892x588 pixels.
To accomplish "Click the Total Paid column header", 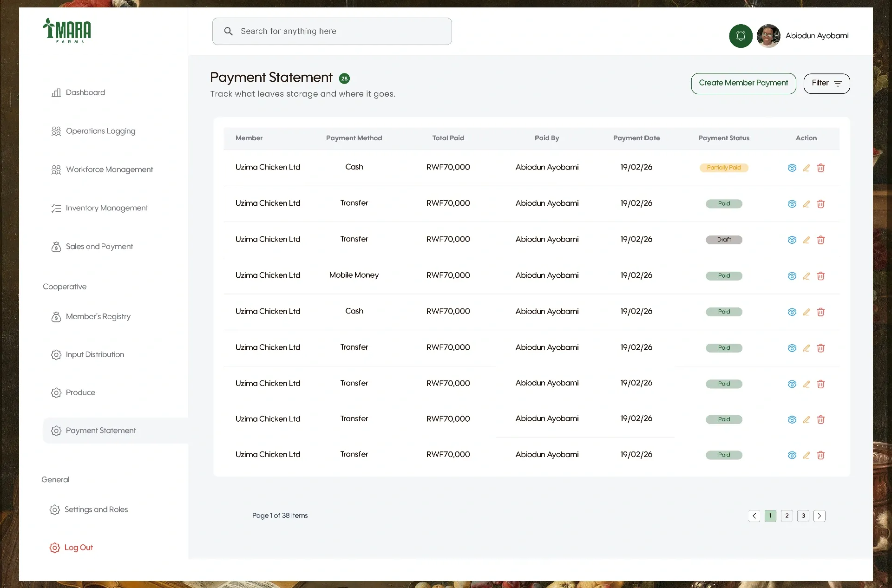I will 448,138.
